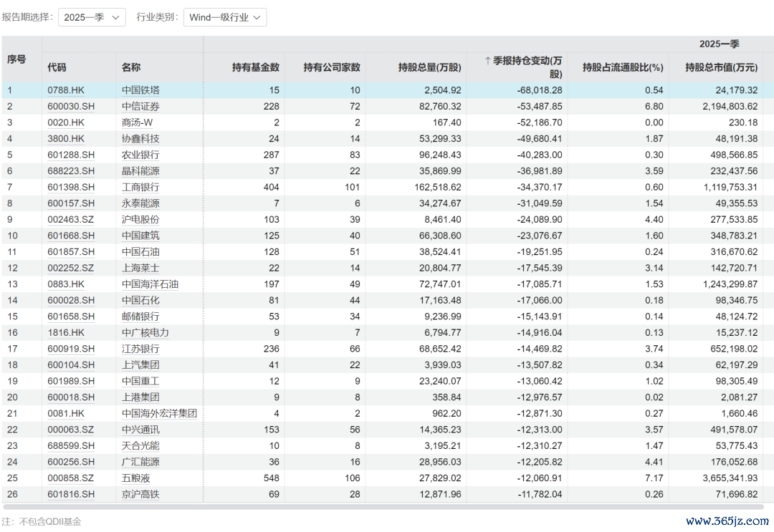Open the Wind一级行业 industry category dropdown
Viewport: 774px width, 532px height.
[225, 17]
